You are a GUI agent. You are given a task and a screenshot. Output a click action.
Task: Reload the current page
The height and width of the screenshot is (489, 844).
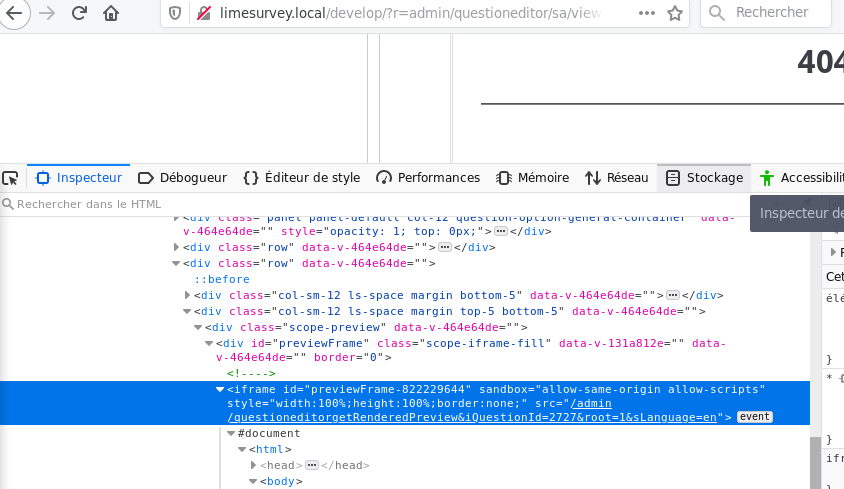(x=79, y=13)
